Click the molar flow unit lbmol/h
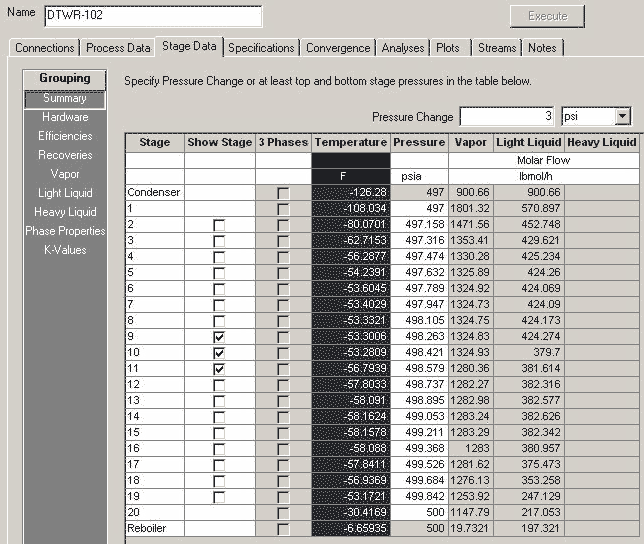644x544 pixels. coord(544,177)
